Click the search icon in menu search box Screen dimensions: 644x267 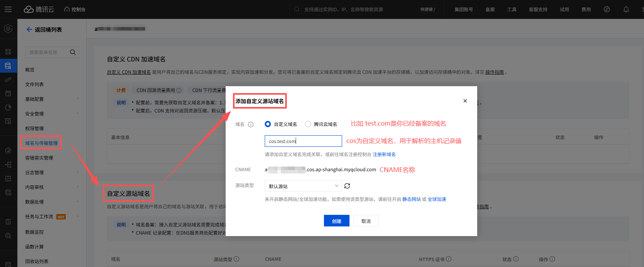point(73,52)
